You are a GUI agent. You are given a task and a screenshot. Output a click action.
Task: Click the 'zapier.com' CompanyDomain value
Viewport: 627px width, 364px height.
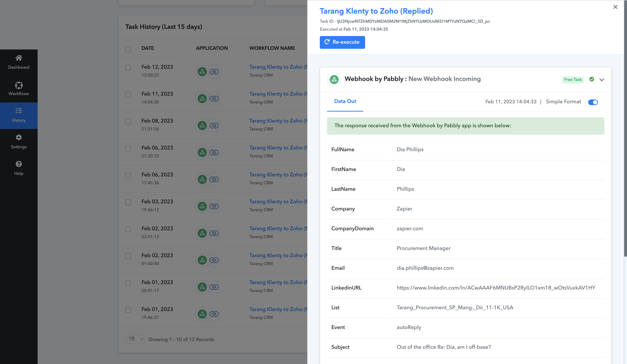tap(410, 229)
